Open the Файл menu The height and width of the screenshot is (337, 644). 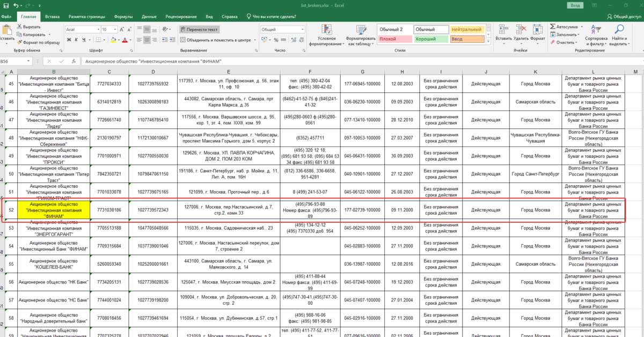[6, 17]
